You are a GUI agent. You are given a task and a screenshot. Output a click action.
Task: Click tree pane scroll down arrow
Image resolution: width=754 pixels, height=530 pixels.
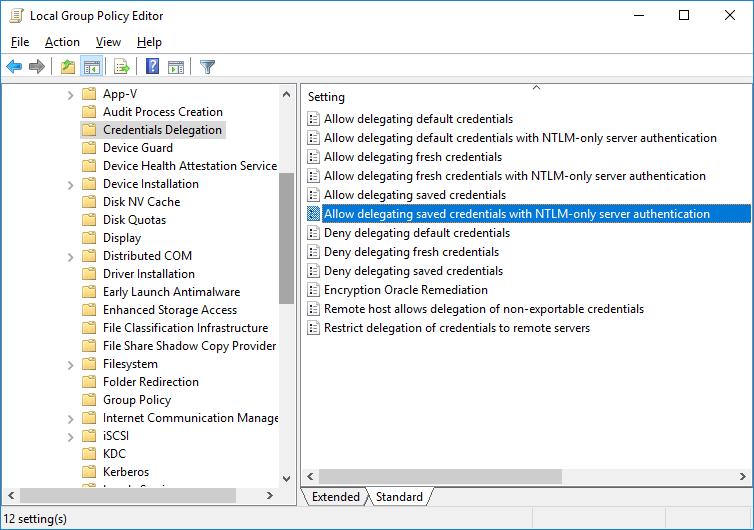(x=287, y=479)
